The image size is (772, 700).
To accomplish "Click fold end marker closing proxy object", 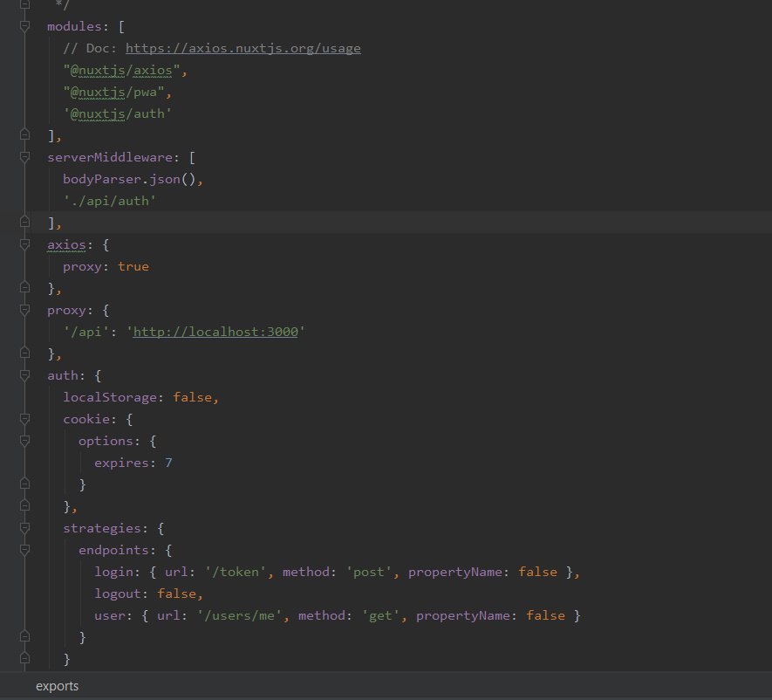I will (x=24, y=353).
